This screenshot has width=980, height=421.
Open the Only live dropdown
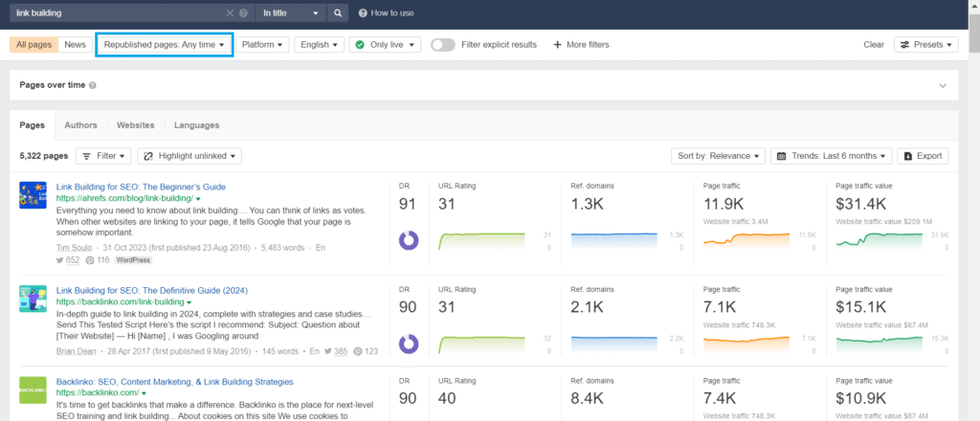(x=385, y=45)
